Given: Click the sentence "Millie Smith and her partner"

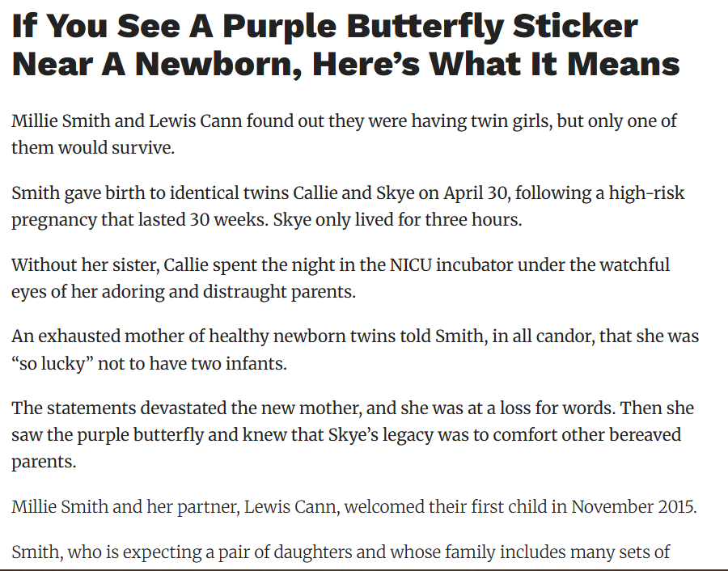Looking at the screenshot, I should (x=353, y=507).
